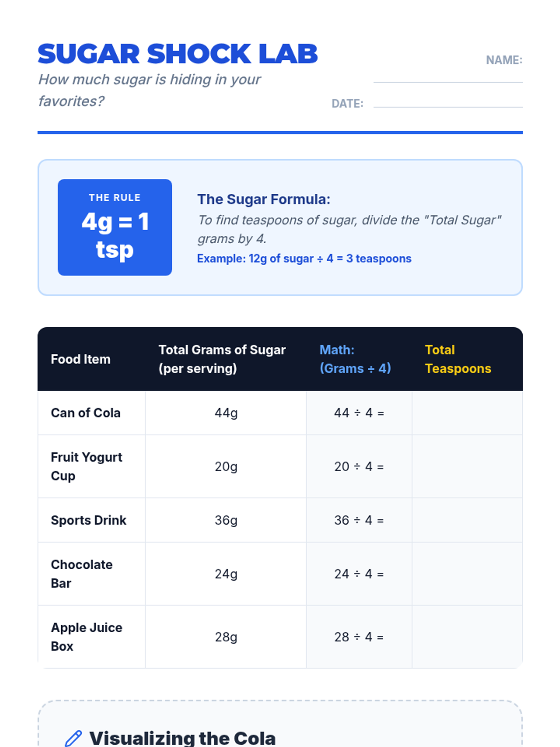The width and height of the screenshot is (560, 747).
Task: Click the empty teaspoons cell for Sports Drink
Action: 467,520
